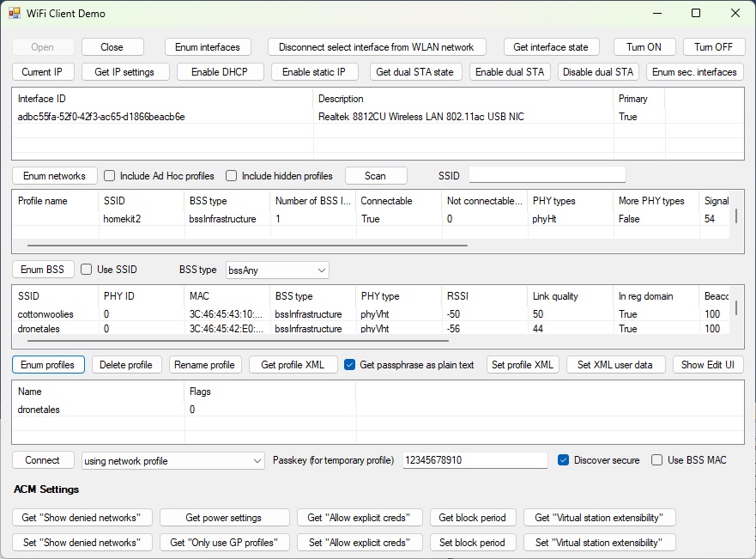Toggle the Discover secure checkbox

564,460
